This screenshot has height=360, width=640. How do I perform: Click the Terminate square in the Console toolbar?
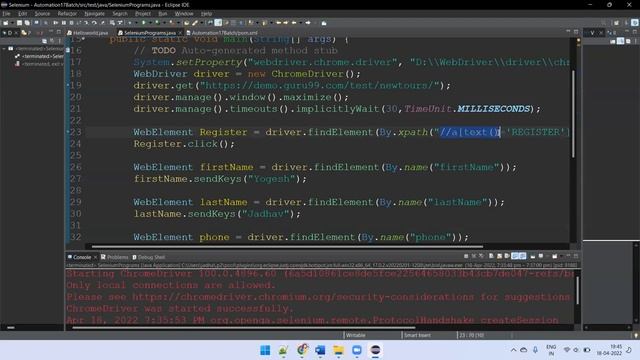466,256
